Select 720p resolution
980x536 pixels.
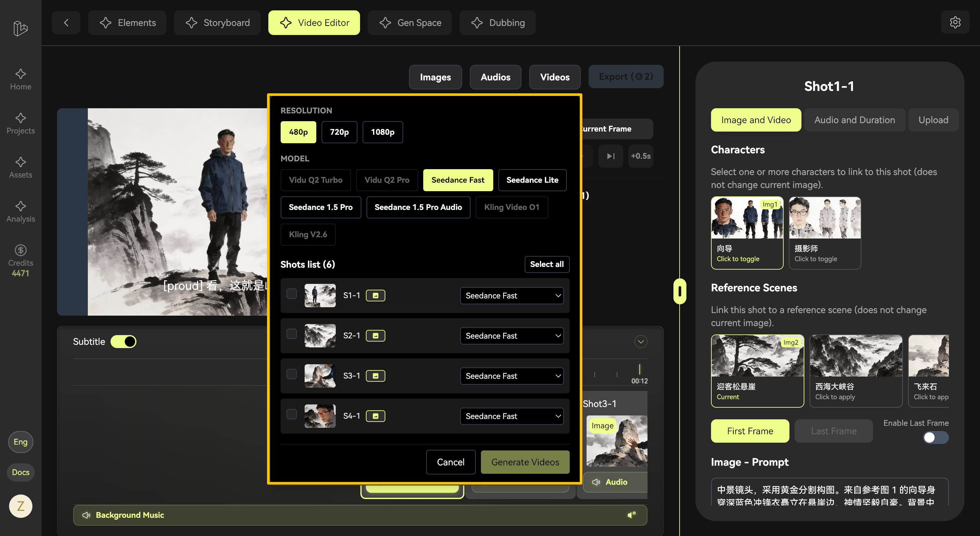click(339, 132)
